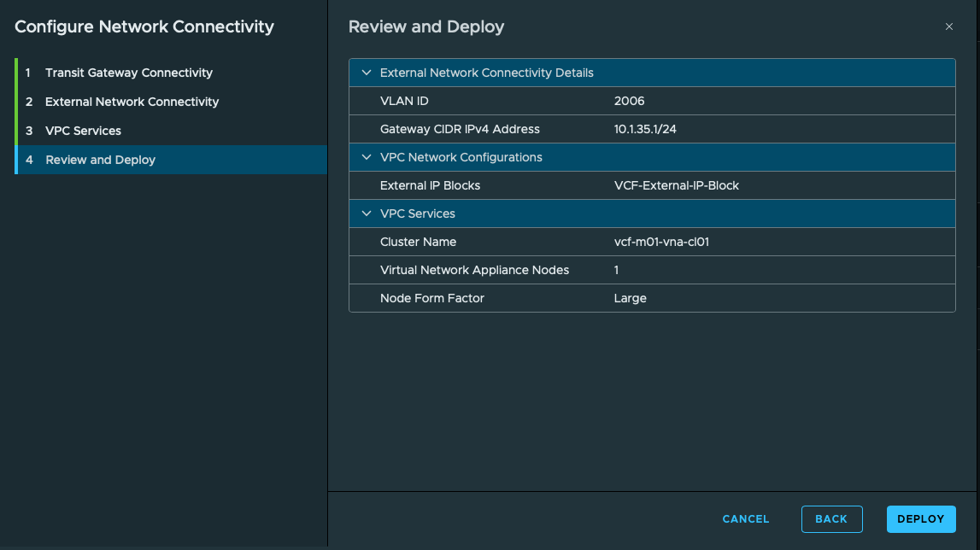Click the appliance nodes count value 1
Screen dimensions: 980x550
coord(616,270)
